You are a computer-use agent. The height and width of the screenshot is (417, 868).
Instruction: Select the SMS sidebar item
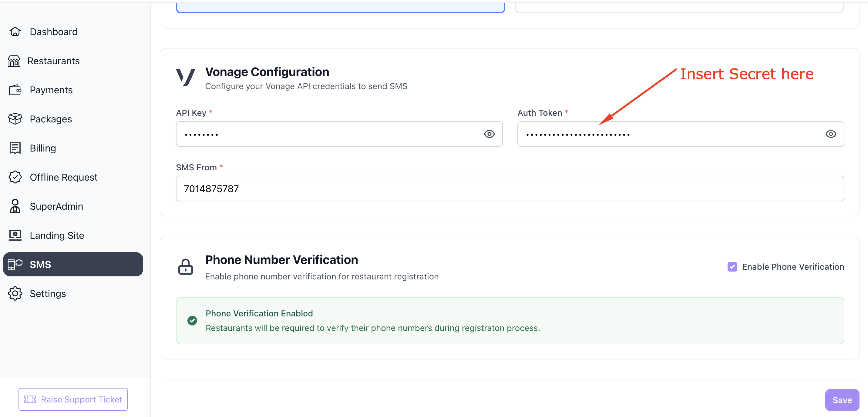coord(73,265)
